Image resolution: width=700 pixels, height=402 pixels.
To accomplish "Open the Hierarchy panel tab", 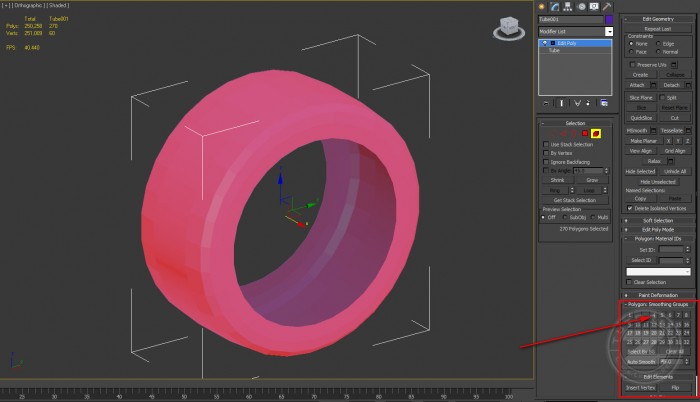I will coord(568,6).
